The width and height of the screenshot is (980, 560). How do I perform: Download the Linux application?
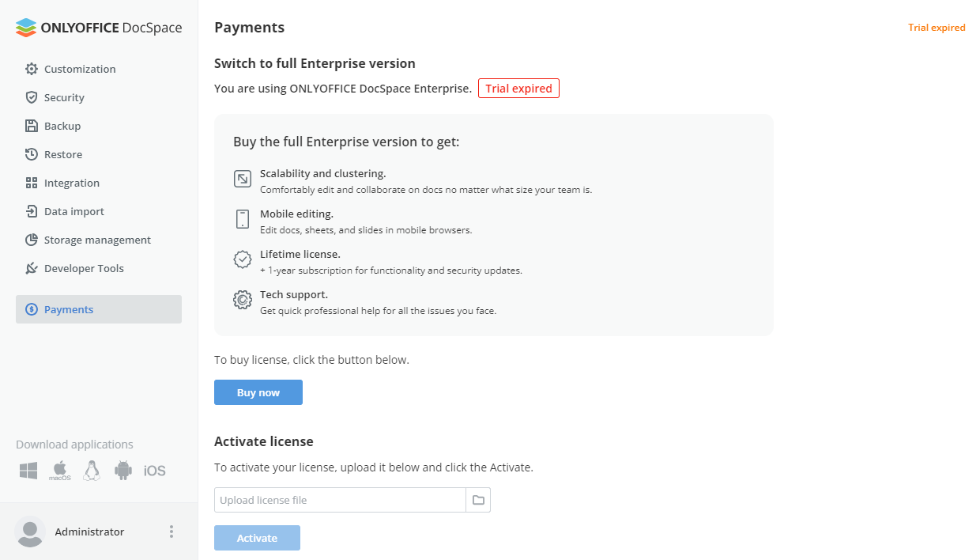point(91,470)
